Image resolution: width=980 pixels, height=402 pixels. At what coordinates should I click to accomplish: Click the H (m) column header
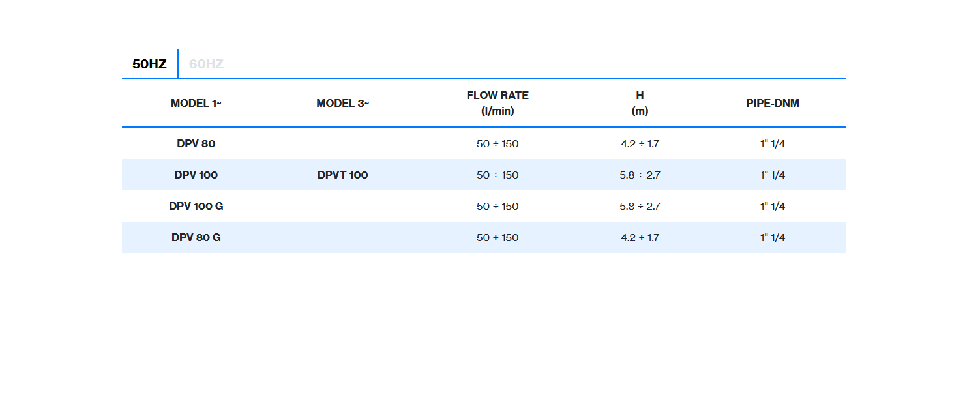coord(640,103)
